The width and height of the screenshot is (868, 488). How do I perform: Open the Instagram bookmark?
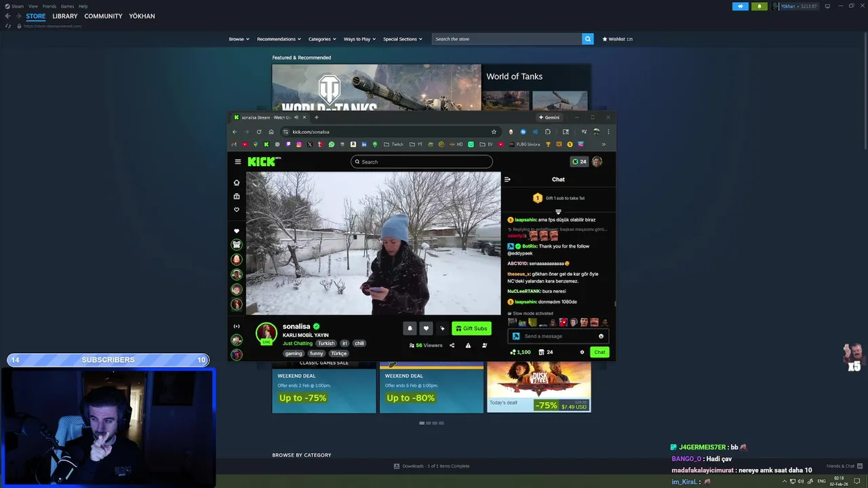(298, 144)
